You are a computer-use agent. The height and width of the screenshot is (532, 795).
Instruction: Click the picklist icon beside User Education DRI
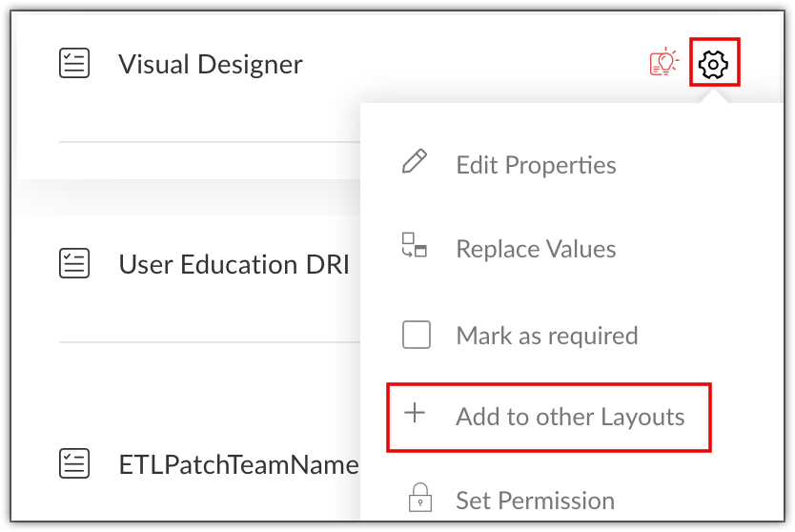point(74,264)
